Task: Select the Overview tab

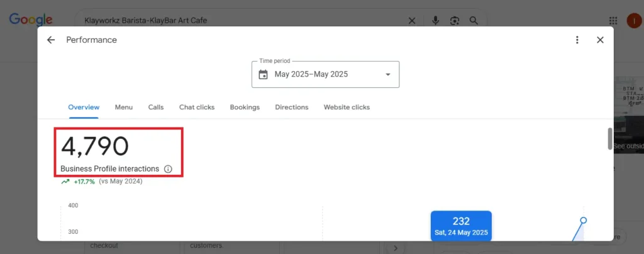Action: (x=84, y=107)
